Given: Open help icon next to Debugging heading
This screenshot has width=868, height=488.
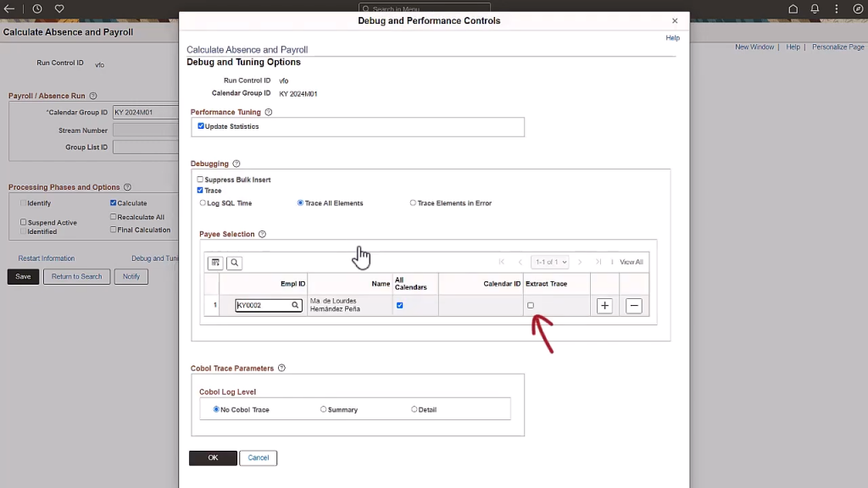Looking at the screenshot, I should pyautogui.click(x=236, y=164).
